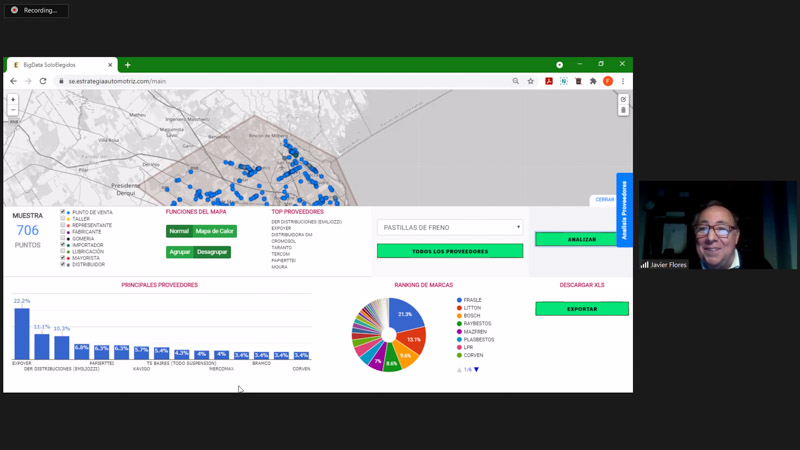Switch map to Mapa de Calor
The width and height of the screenshot is (800, 450).
(x=214, y=231)
